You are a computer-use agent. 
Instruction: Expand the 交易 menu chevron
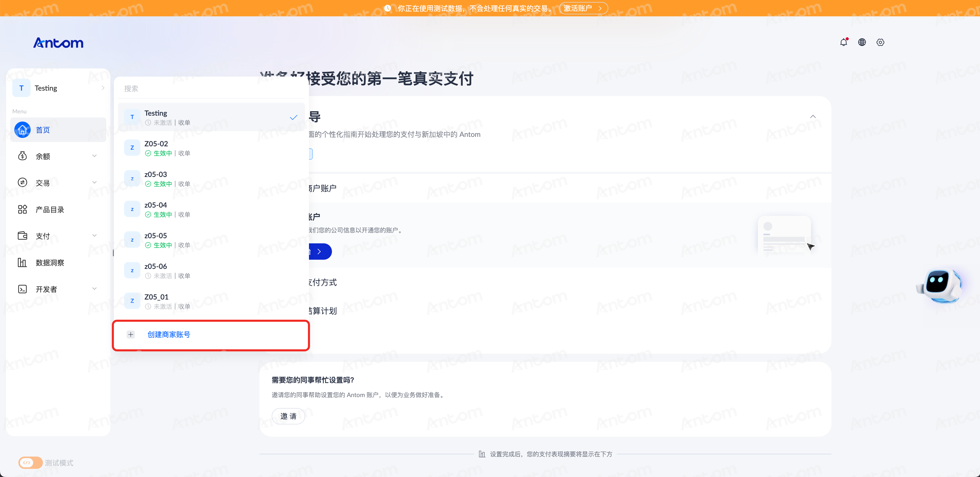coord(94,183)
